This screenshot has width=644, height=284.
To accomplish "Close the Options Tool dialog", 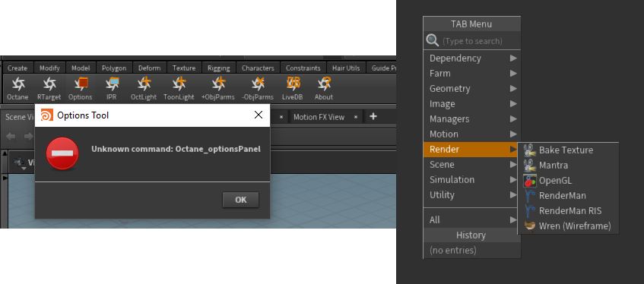I will pos(259,115).
